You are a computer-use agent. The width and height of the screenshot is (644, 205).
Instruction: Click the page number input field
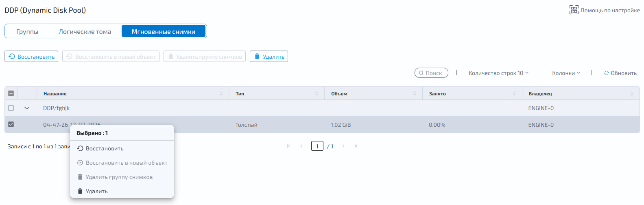(317, 146)
